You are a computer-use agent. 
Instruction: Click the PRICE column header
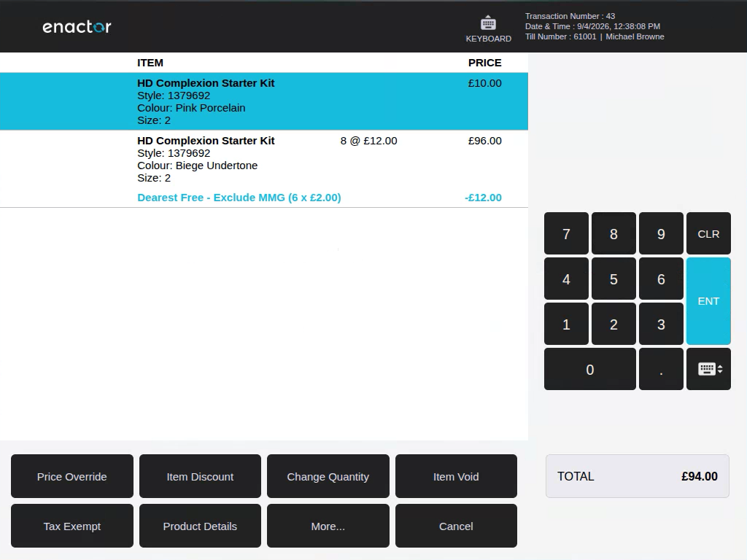[484, 63]
